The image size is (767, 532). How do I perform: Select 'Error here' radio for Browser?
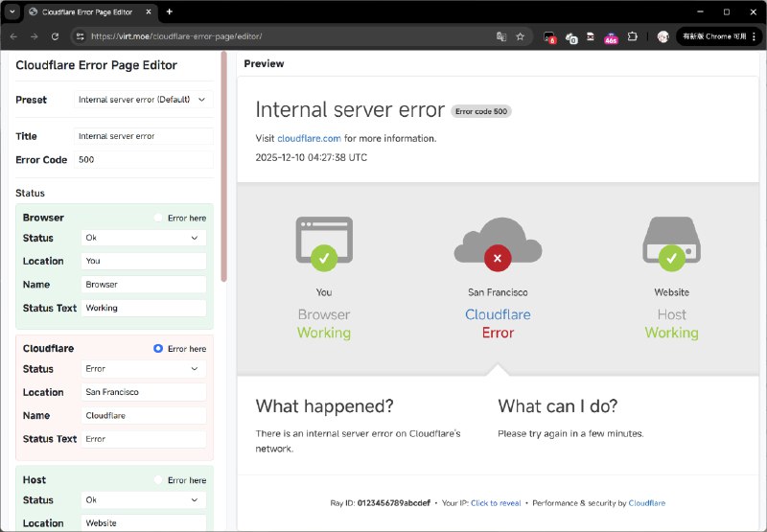coord(158,219)
